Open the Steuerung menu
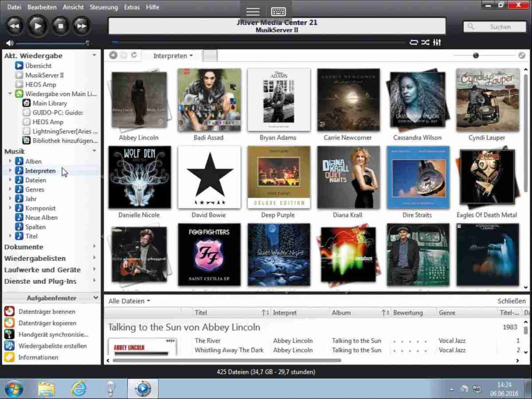Screen dimensions: 532x399 click(104, 7)
